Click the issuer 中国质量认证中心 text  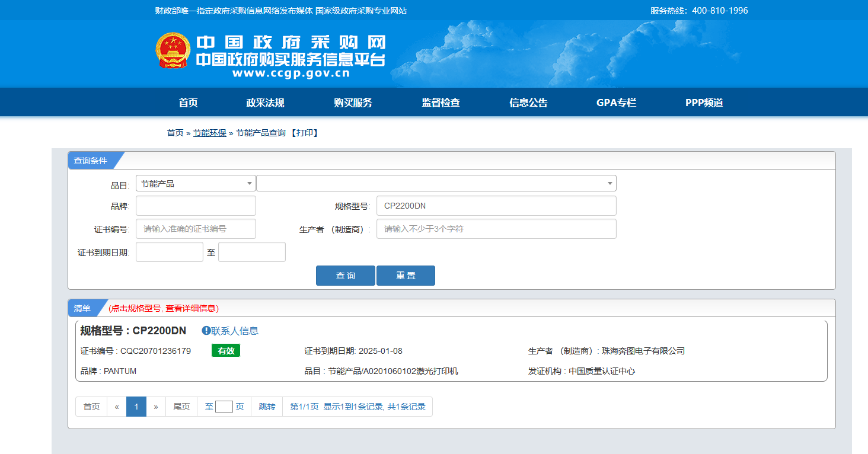tap(602, 371)
